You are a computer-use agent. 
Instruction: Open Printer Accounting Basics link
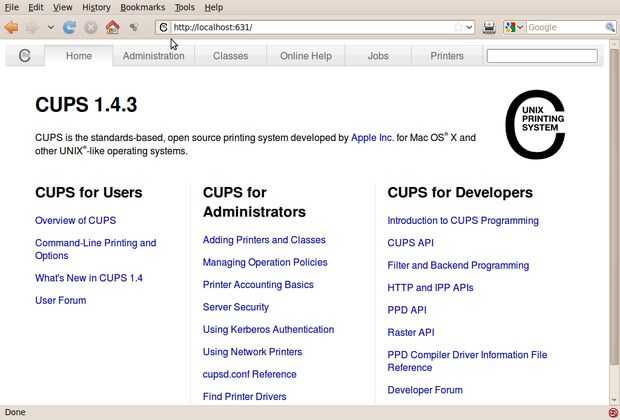point(258,285)
